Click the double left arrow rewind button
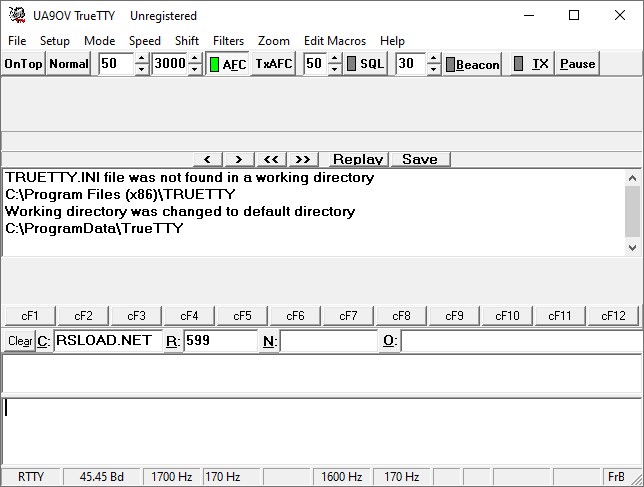This screenshot has height=487, width=644. 271,159
